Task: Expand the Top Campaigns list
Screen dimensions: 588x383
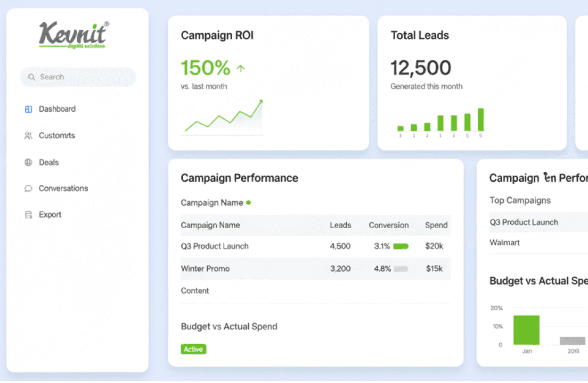Action: point(520,201)
